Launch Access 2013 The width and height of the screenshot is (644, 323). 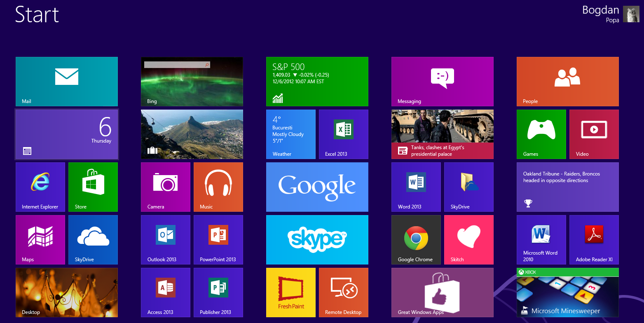tap(166, 293)
